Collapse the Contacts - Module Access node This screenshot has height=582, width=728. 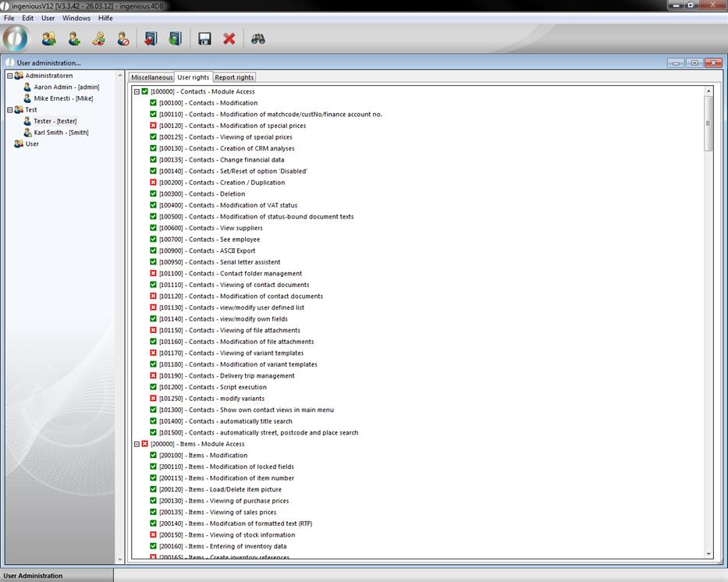coord(137,92)
